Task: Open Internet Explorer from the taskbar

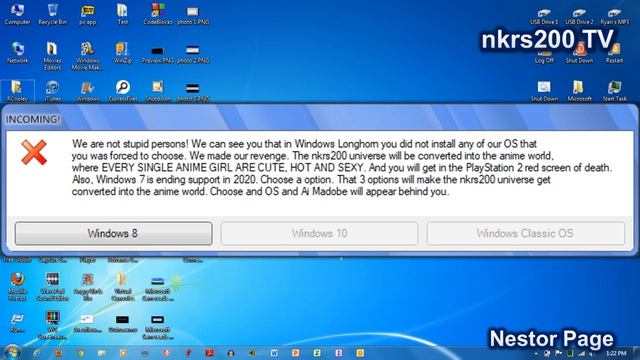Action: tap(37, 353)
